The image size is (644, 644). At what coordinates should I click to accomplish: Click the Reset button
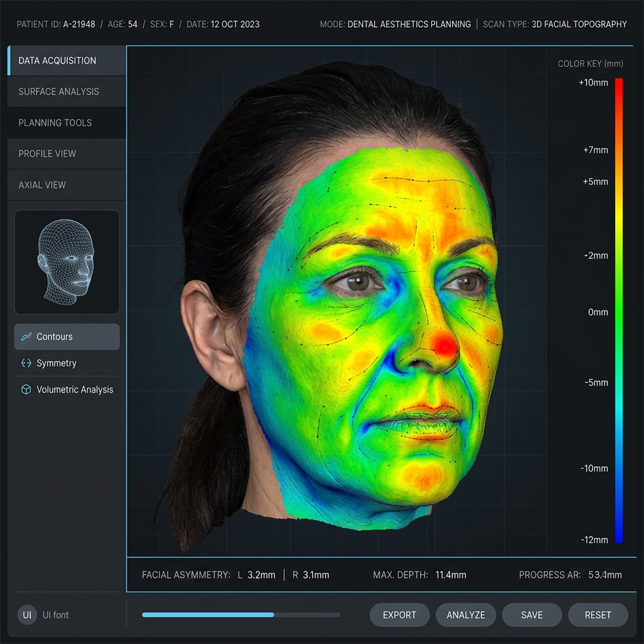pos(598,615)
